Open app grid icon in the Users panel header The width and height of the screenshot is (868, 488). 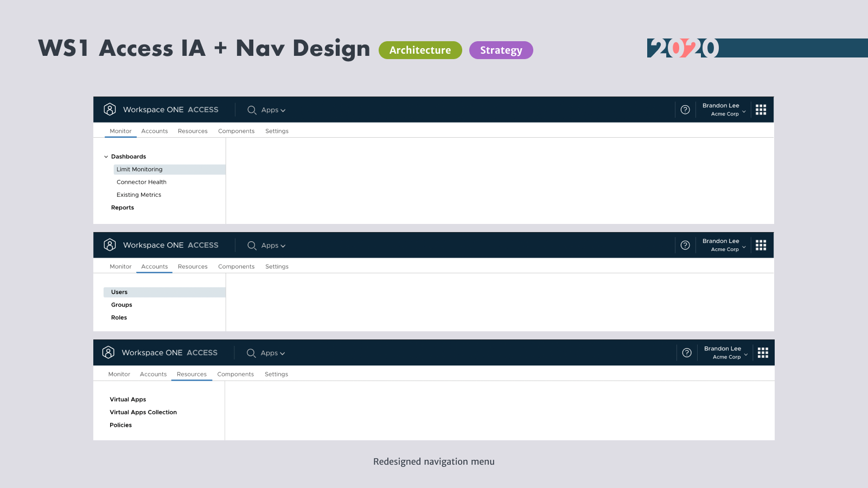(x=761, y=245)
